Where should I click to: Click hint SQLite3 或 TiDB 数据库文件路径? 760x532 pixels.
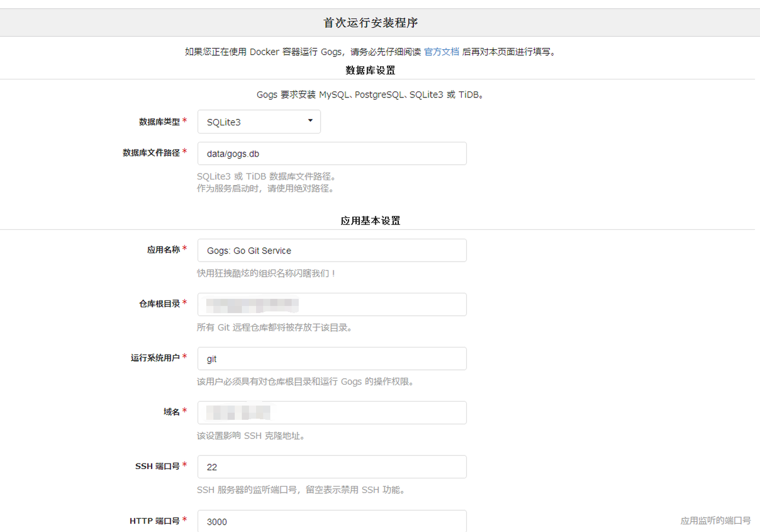click(x=268, y=176)
